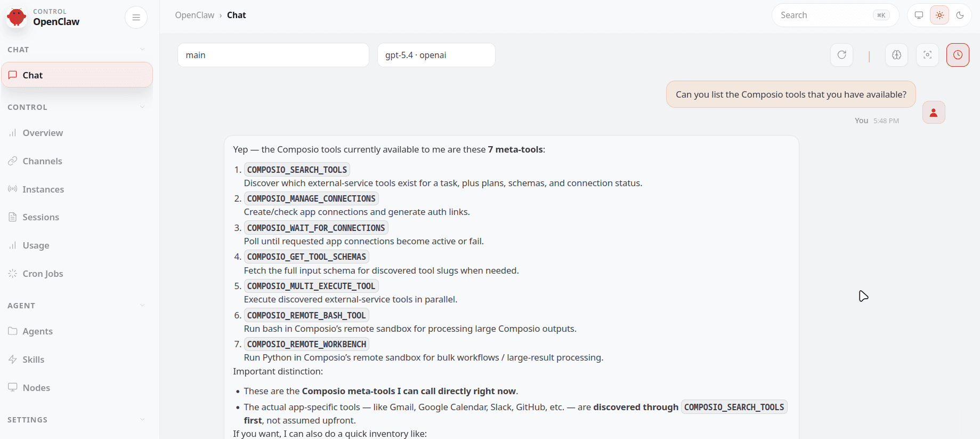The width and height of the screenshot is (980, 439).
Task: Click COMPOSIO_WAIT_FOR_CONNECTIONS code label
Action: pos(316,228)
